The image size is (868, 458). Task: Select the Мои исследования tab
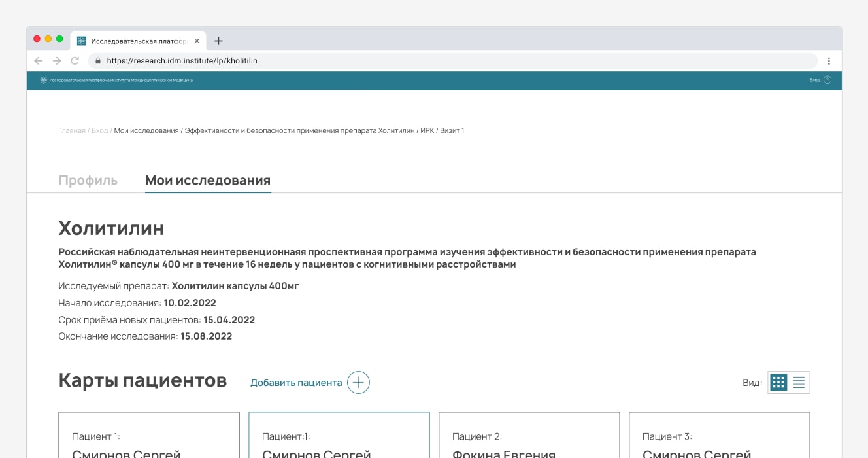(208, 181)
